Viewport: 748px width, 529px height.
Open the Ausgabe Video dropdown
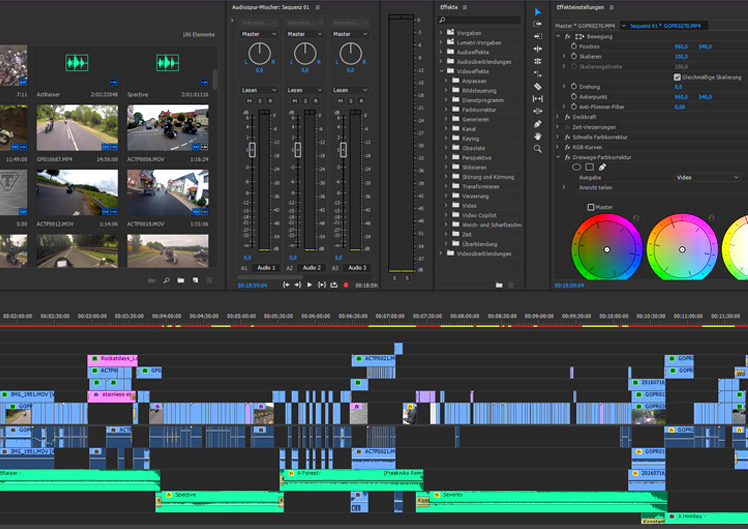(x=708, y=177)
